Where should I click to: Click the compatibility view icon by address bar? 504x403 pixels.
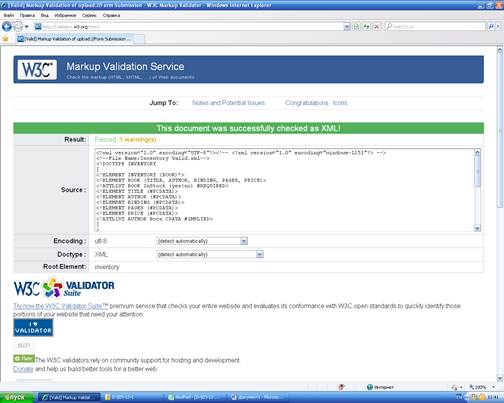(x=356, y=27)
